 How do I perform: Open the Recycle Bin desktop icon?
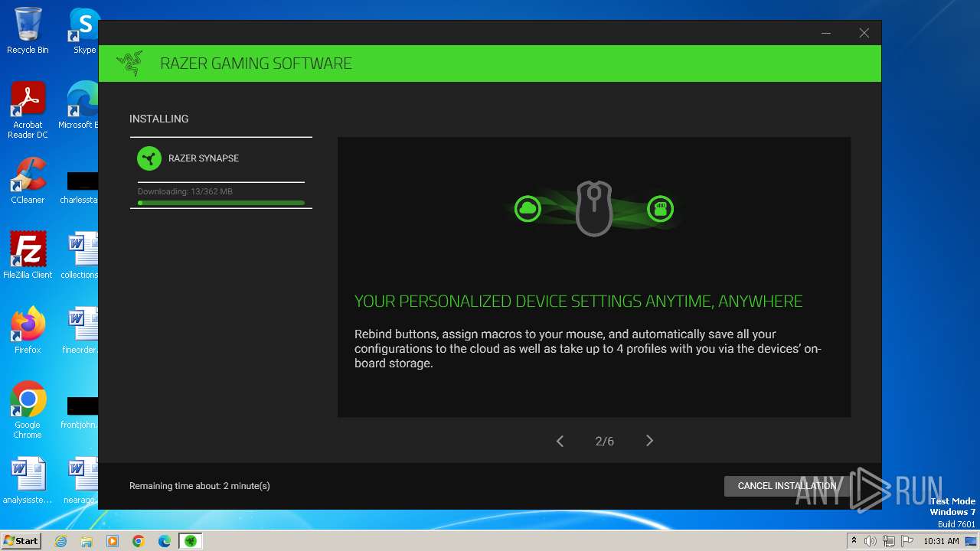click(x=28, y=31)
